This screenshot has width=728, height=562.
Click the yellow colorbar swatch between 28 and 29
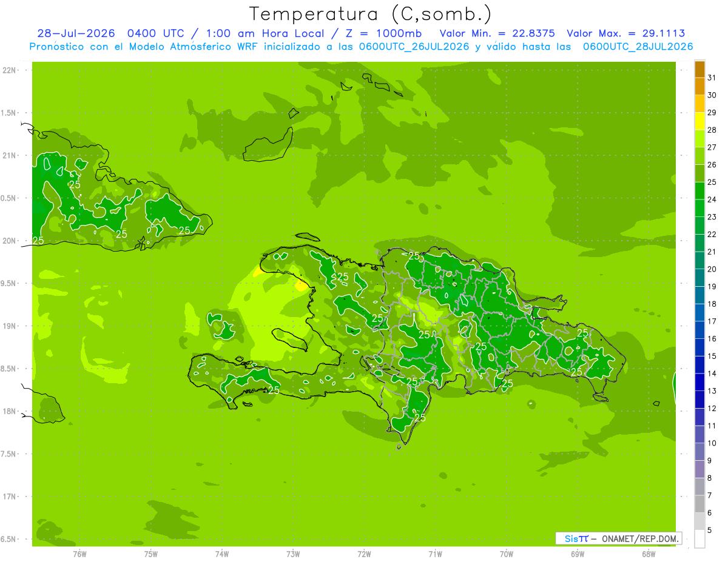[699, 121]
